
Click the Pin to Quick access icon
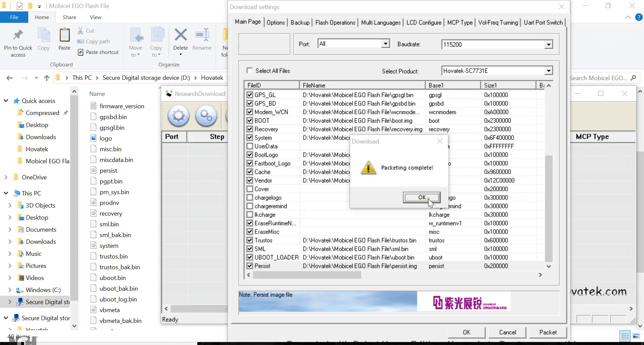coord(18,35)
